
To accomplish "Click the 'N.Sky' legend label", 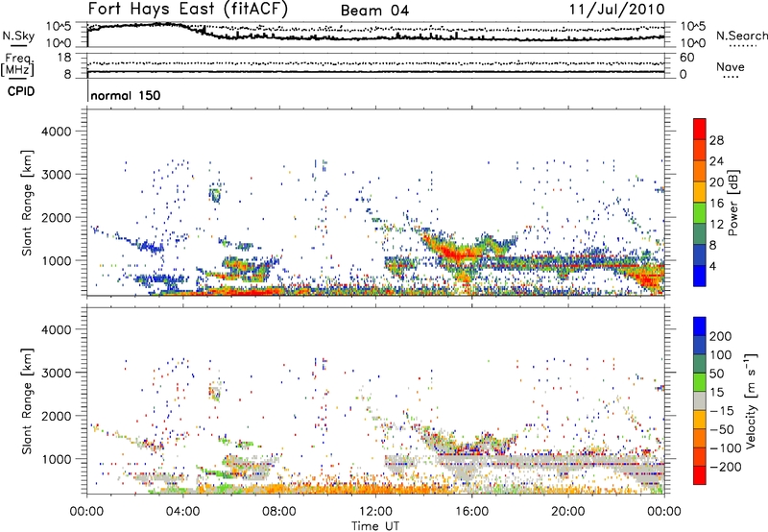I will tap(18, 36).
